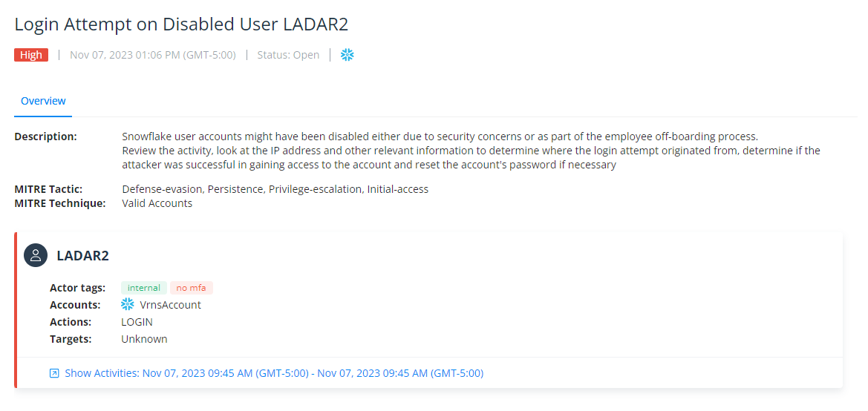This screenshot has height=411, width=868.
Task: Open the Overview tab
Action: [x=43, y=101]
